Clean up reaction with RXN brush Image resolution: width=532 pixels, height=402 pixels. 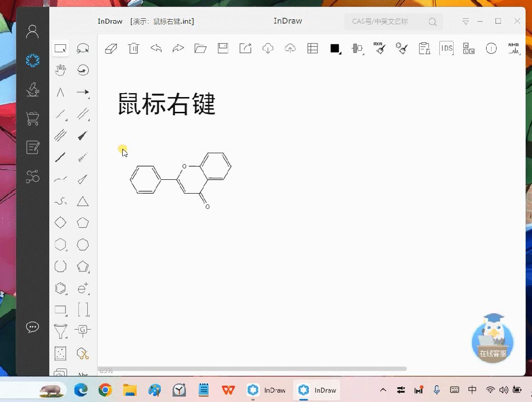pos(379,48)
